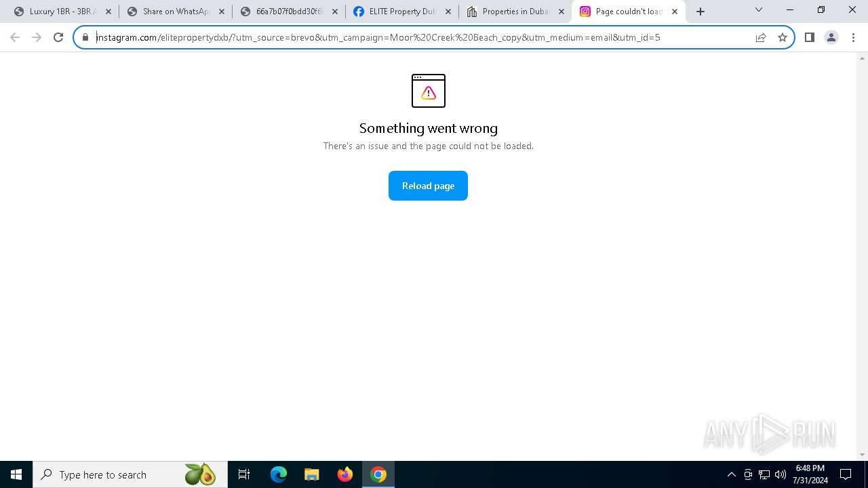The height and width of the screenshot is (488, 868).
Task: View site information via padlock icon
Action: point(85,37)
